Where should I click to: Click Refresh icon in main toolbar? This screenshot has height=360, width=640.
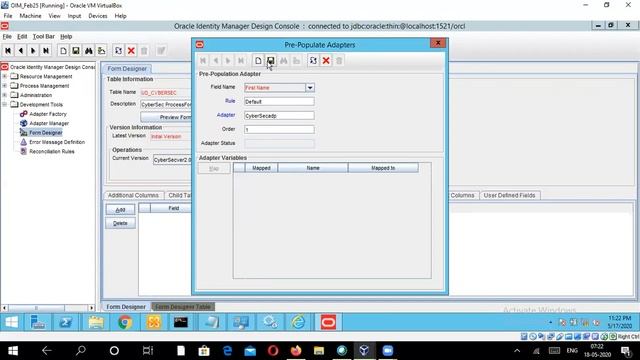point(118,51)
